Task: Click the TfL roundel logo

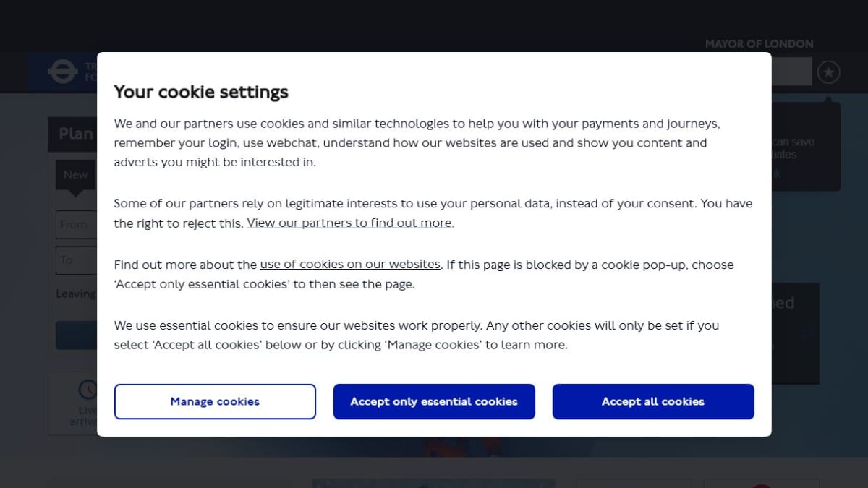Action: pyautogui.click(x=62, y=72)
